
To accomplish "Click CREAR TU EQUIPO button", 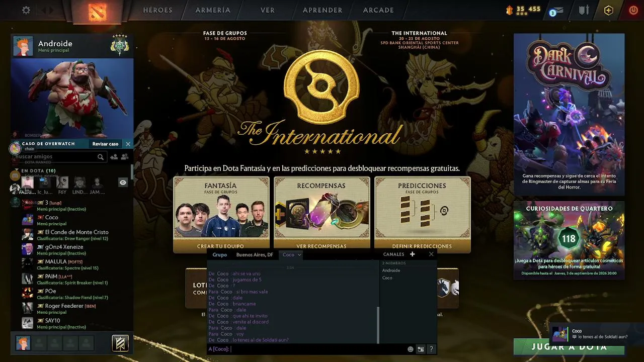I will [220, 246].
